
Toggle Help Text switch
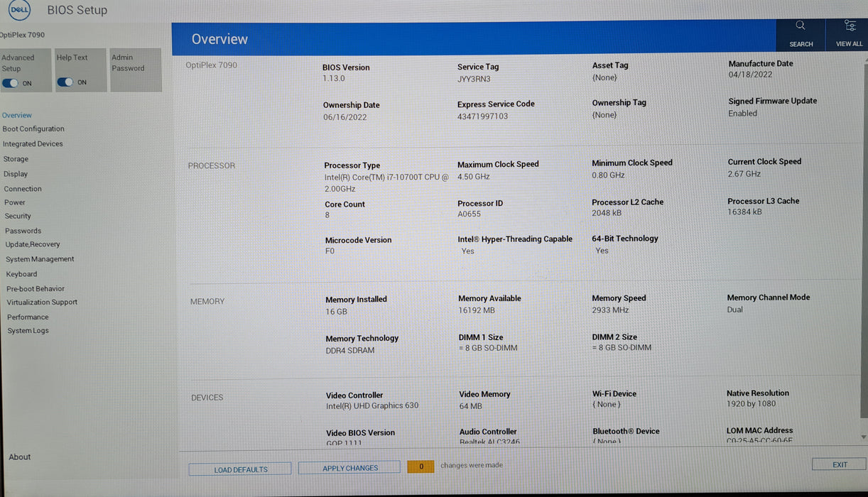[65, 82]
